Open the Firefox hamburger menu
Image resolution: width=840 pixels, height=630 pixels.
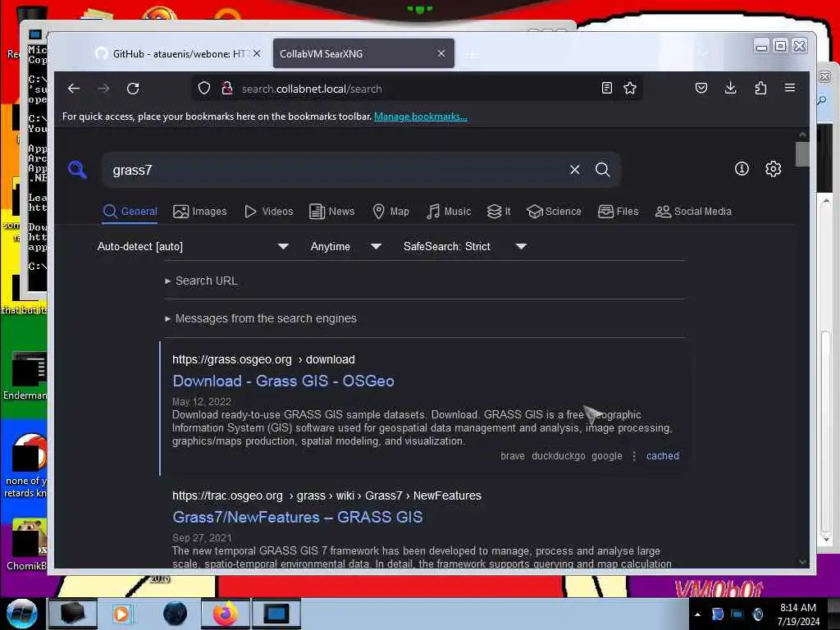click(x=790, y=88)
